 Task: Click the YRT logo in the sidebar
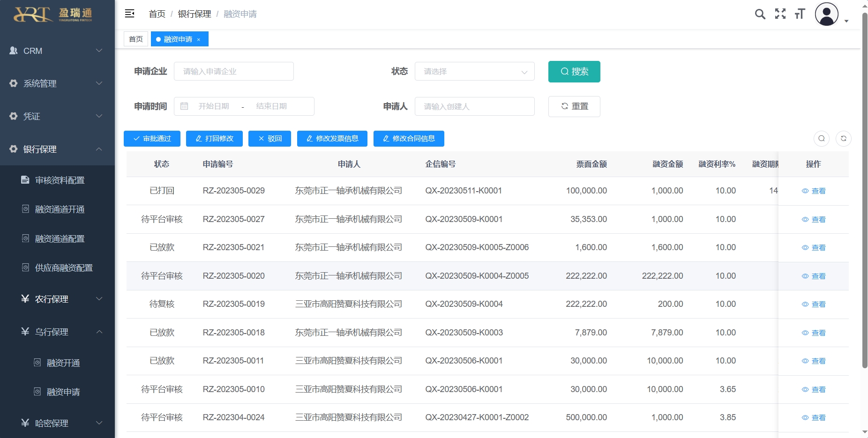pyautogui.click(x=53, y=15)
